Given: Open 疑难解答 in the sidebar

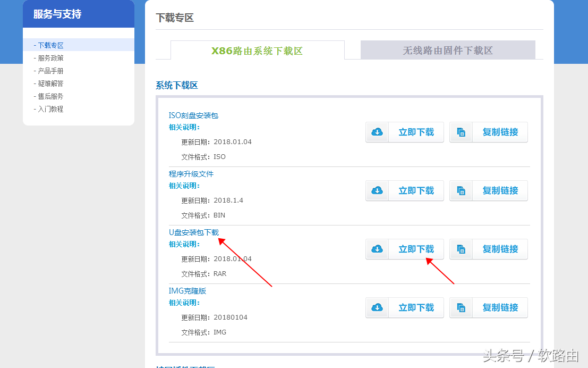Looking at the screenshot, I should (x=50, y=83).
